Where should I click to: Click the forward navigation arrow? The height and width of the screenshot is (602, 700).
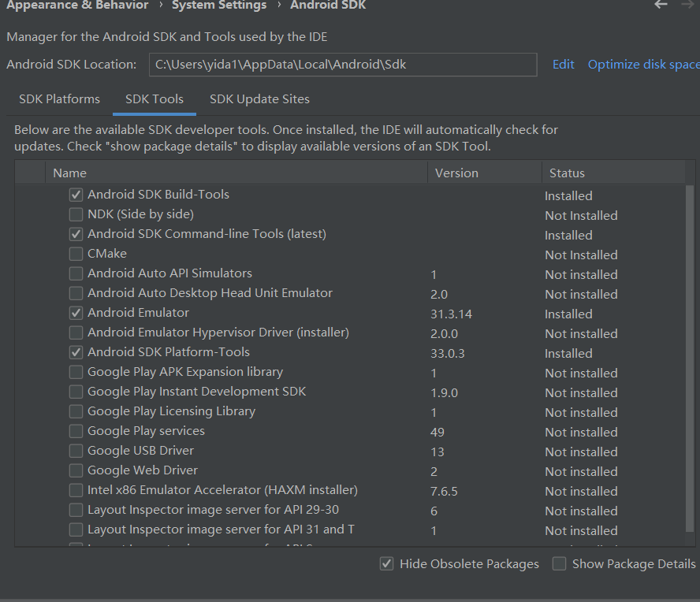click(688, 5)
